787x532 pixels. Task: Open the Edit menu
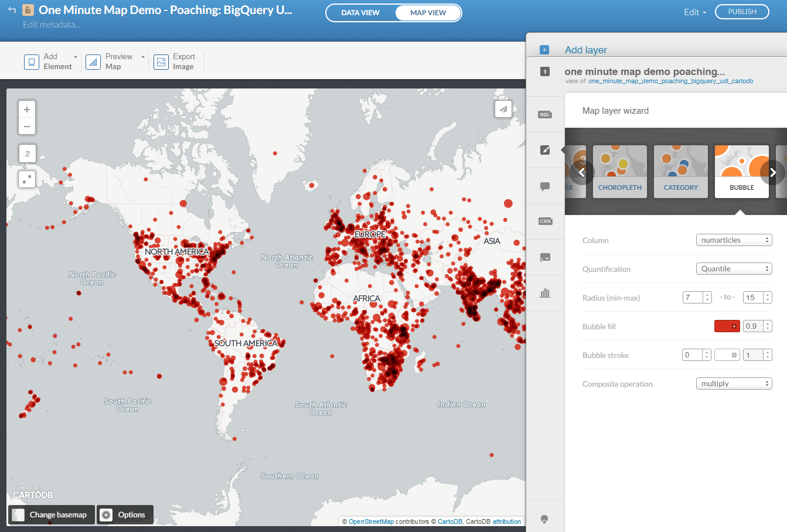(x=694, y=12)
